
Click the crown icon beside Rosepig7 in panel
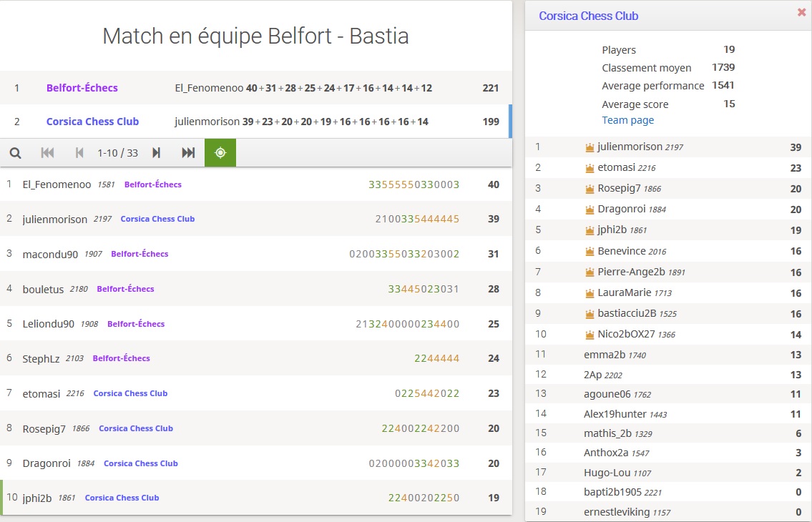[590, 189]
